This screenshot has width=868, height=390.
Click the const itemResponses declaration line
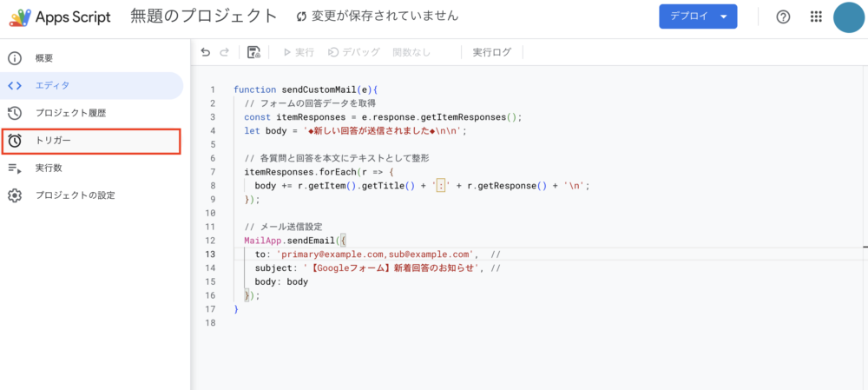tap(383, 117)
